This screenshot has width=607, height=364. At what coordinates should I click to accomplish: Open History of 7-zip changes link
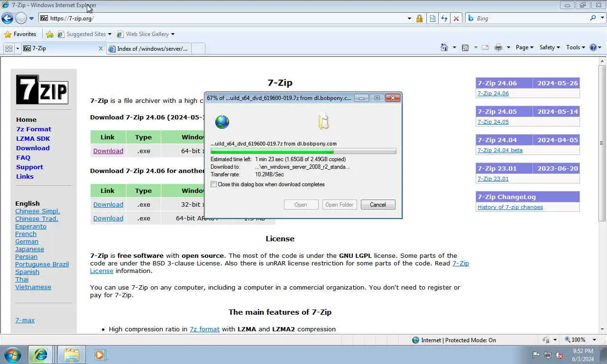pyautogui.click(x=510, y=207)
